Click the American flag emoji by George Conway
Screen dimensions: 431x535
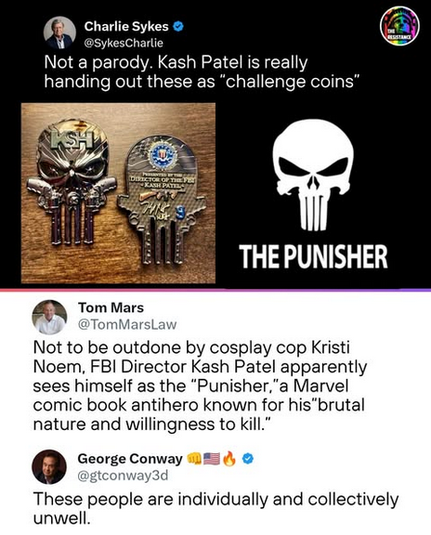tap(212, 459)
